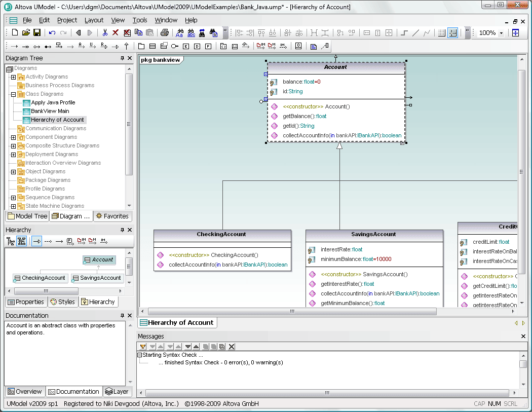The height and width of the screenshot is (412, 532).
Task: Click the Copy toolbar icon
Action: [138, 32]
